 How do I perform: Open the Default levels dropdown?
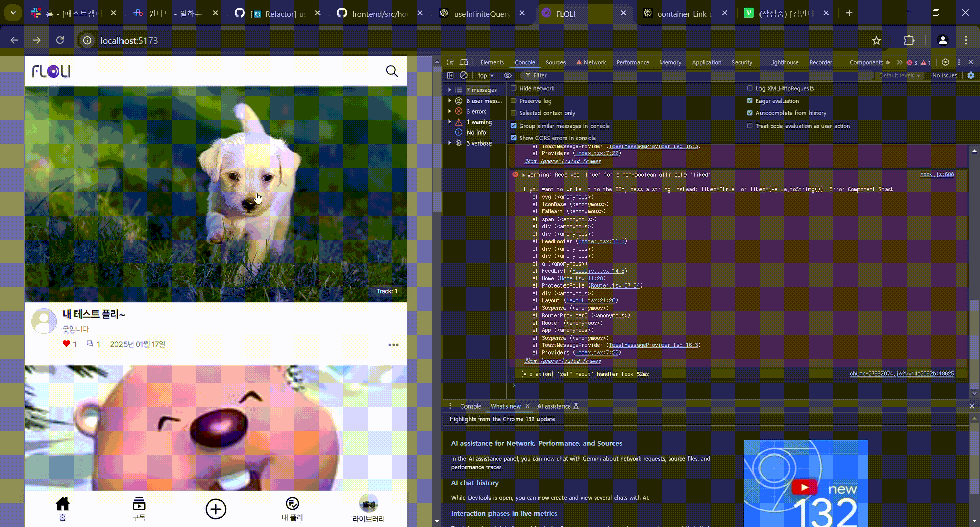899,75
